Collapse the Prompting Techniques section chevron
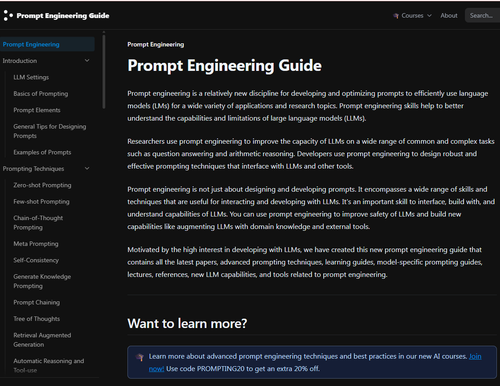This screenshot has width=500, height=386. point(87,169)
